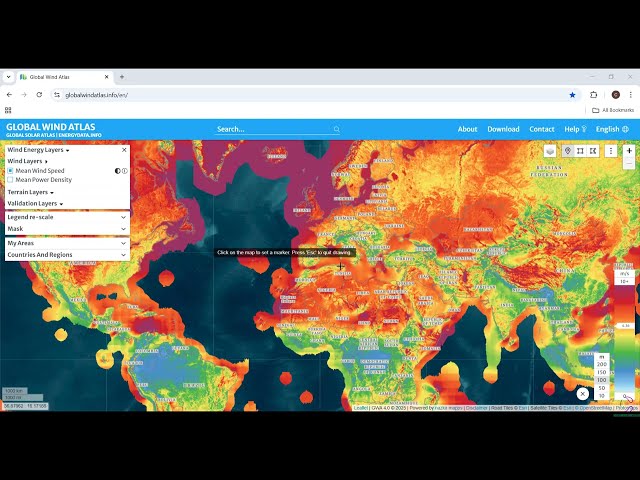Expand the My Areas panel
Viewport: 640px width, 480px height.
pos(67,243)
